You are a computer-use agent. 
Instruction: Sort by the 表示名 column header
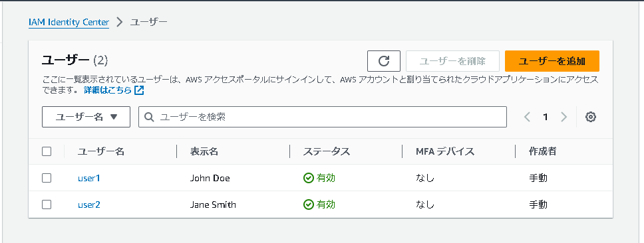(x=204, y=151)
